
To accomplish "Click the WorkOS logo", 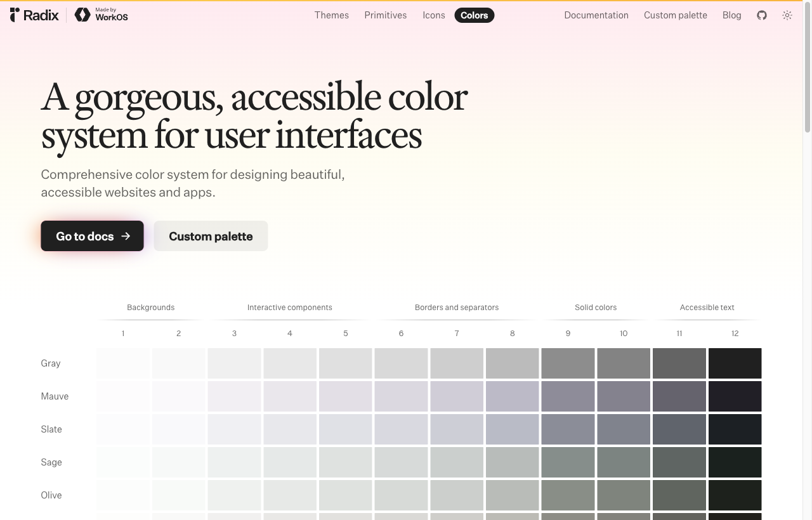I will (101, 15).
